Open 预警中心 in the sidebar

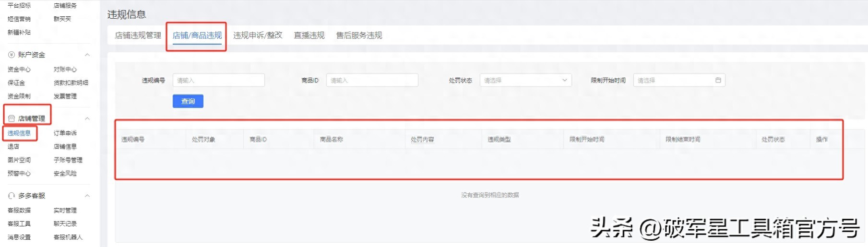pos(19,174)
